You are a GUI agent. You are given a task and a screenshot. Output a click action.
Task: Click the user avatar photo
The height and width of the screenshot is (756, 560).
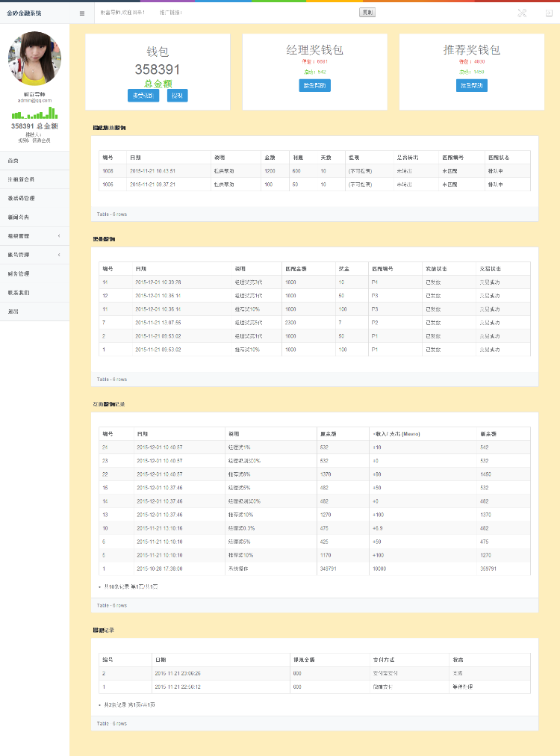coord(34,57)
